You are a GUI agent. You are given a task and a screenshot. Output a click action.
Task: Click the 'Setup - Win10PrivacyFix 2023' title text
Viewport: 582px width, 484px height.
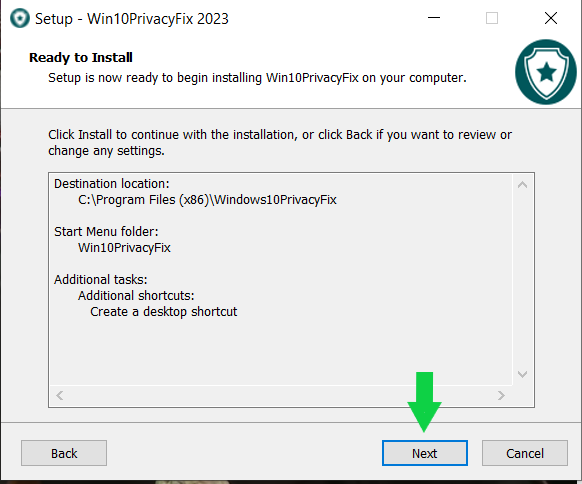point(132,19)
